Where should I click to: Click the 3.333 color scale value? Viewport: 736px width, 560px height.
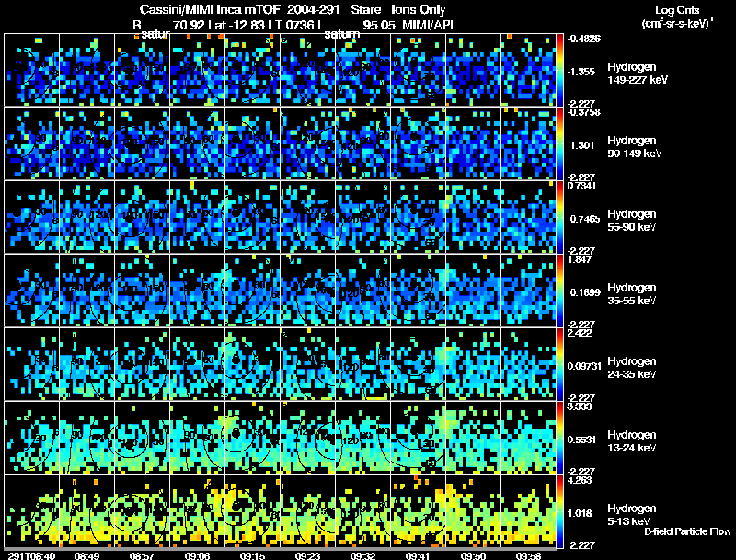point(580,406)
